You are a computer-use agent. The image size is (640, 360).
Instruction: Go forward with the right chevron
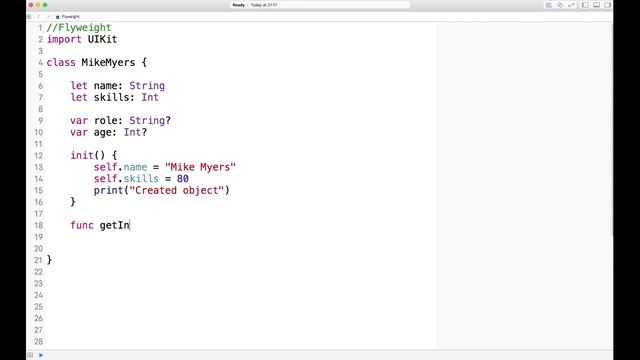pos(48,17)
